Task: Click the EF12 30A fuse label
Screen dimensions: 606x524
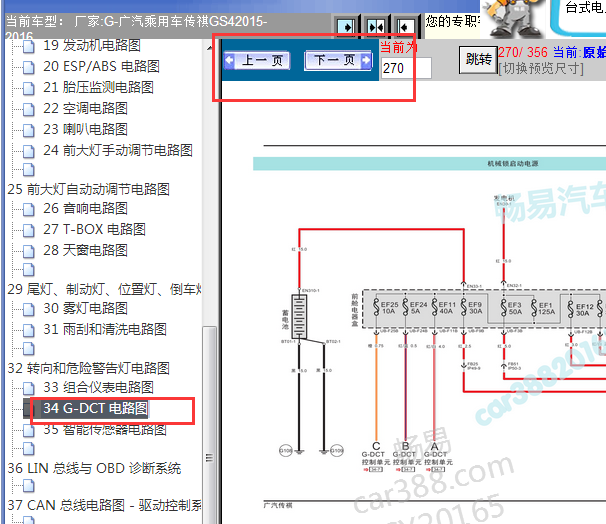Action: [x=584, y=310]
